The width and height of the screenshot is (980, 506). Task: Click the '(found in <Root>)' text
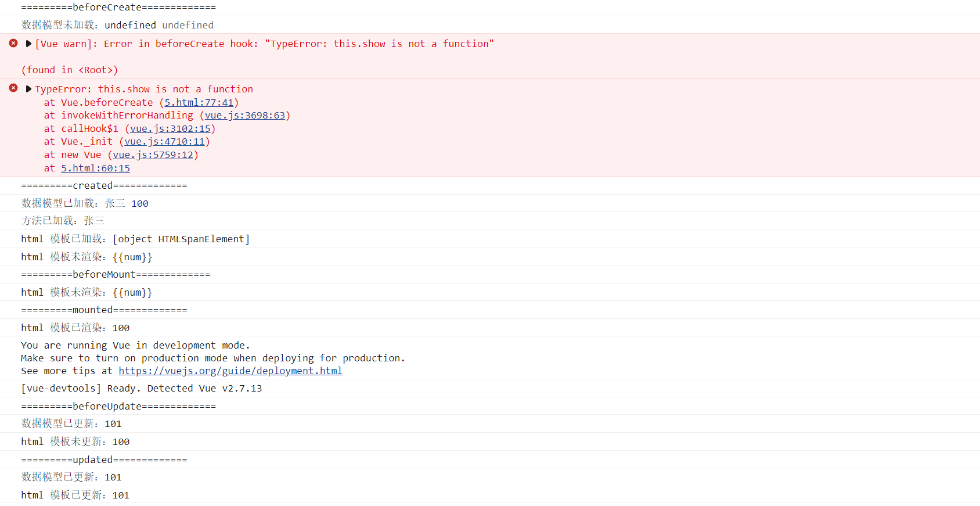[70, 70]
